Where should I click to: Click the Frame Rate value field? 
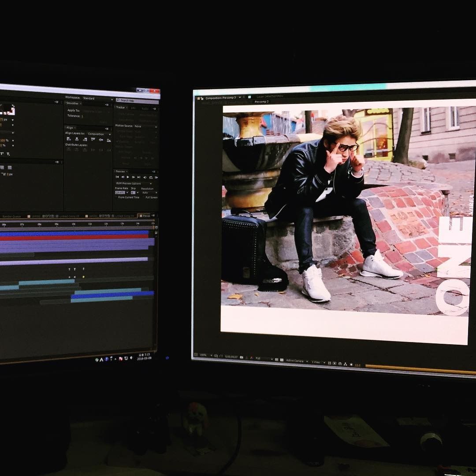120,193
